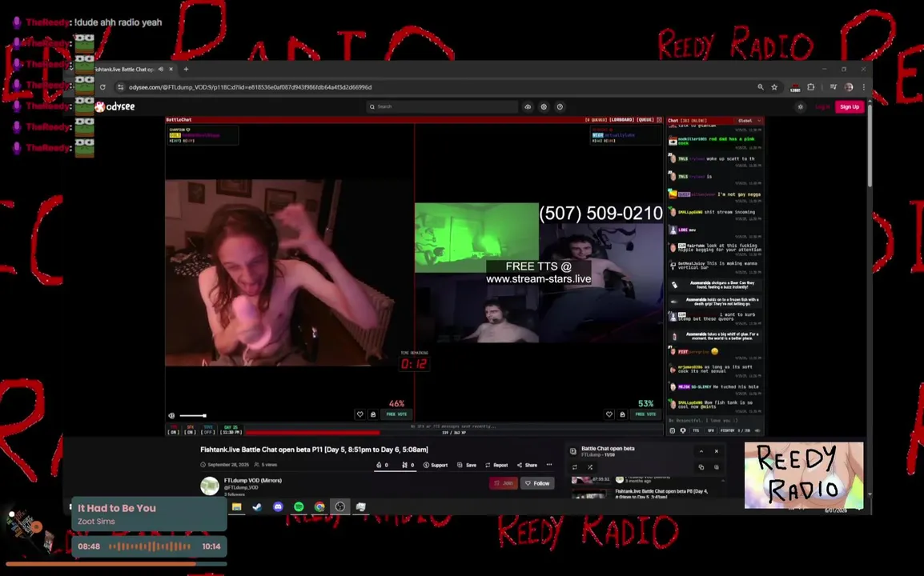924x576 pixels.
Task: Open OBS Studio from the taskbar
Action: (340, 506)
